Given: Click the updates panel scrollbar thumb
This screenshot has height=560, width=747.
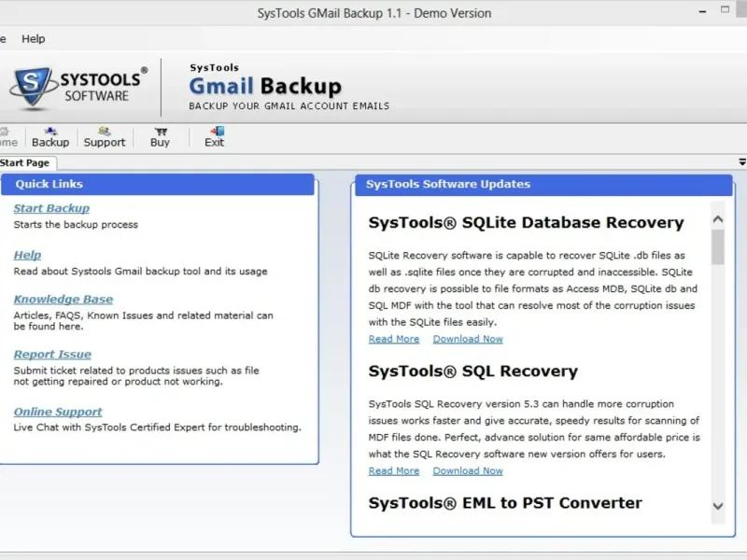Looking at the screenshot, I should (x=718, y=247).
